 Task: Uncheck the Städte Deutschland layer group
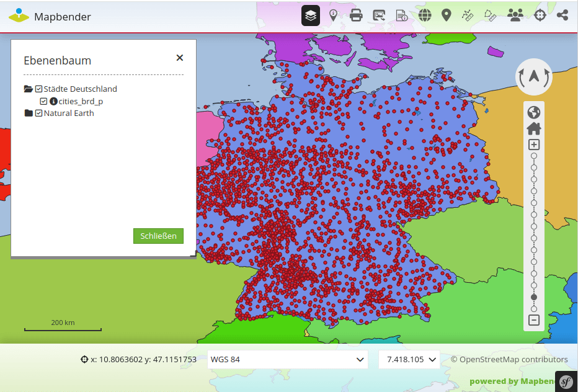[39, 89]
